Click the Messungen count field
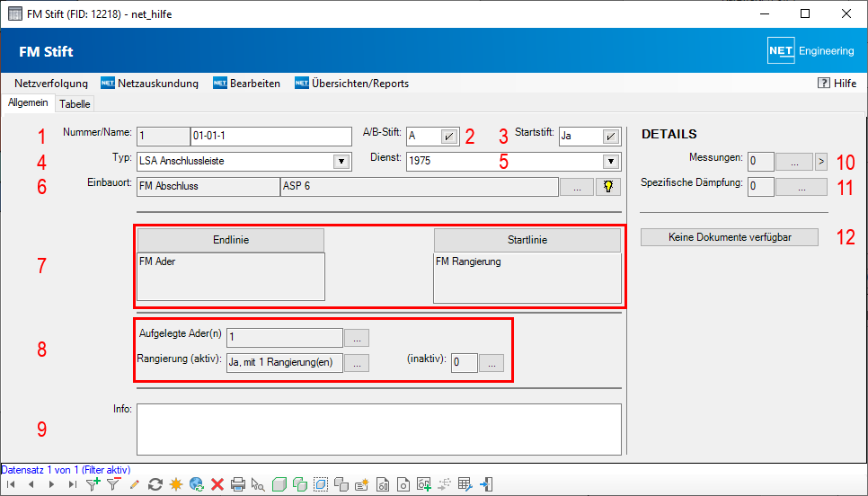Viewport: 868px width, 496px height. (x=760, y=162)
